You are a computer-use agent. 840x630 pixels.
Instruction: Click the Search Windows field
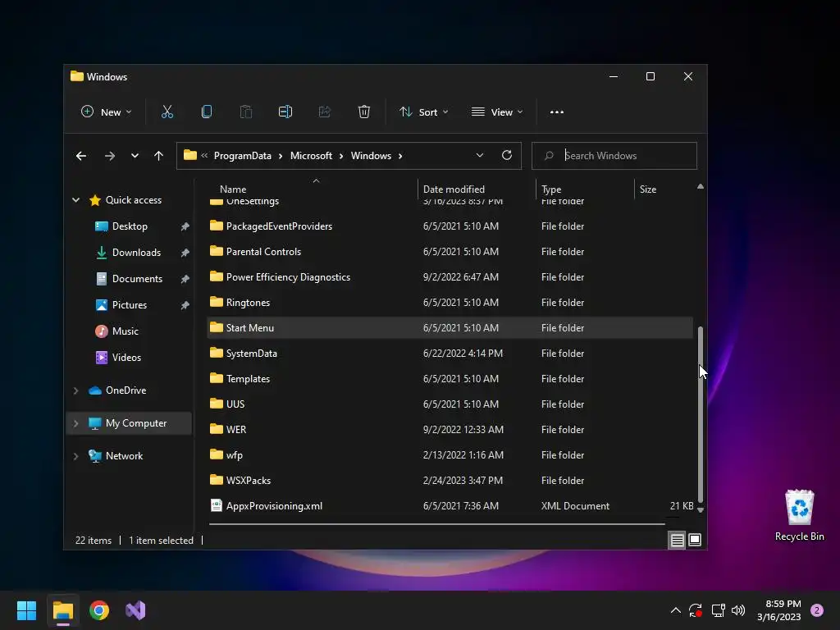point(614,156)
